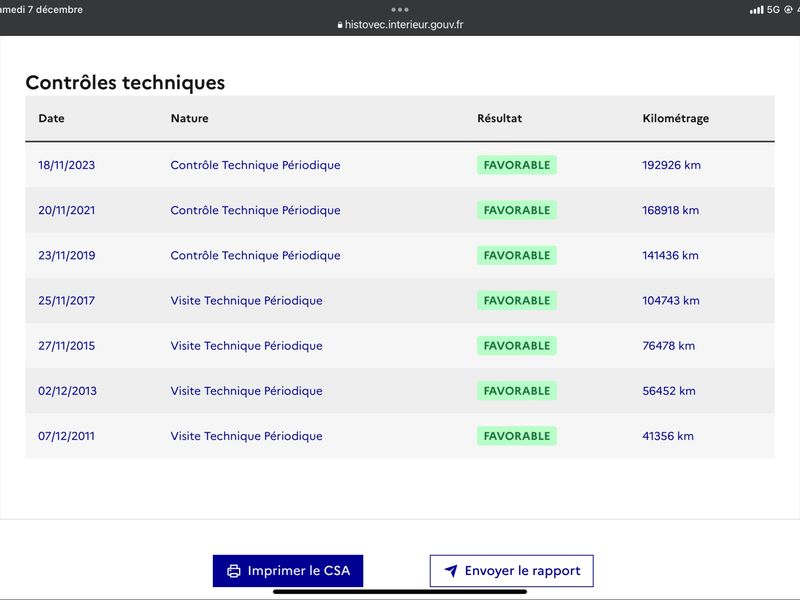Image resolution: width=800 pixels, height=600 pixels.
Task: Select the date 18/11/2023
Action: point(66,165)
